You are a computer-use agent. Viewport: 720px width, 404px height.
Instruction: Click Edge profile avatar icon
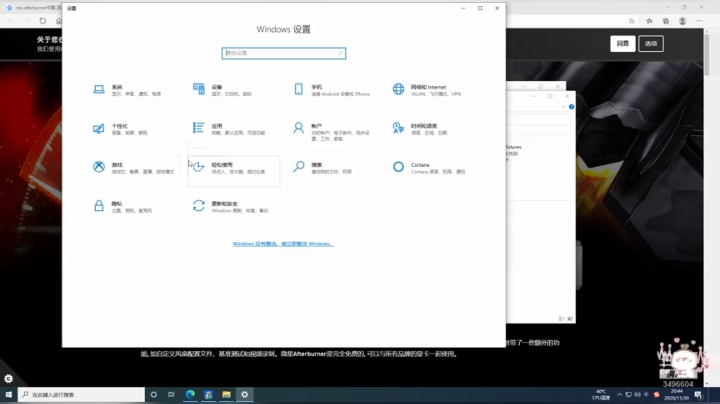(x=682, y=21)
